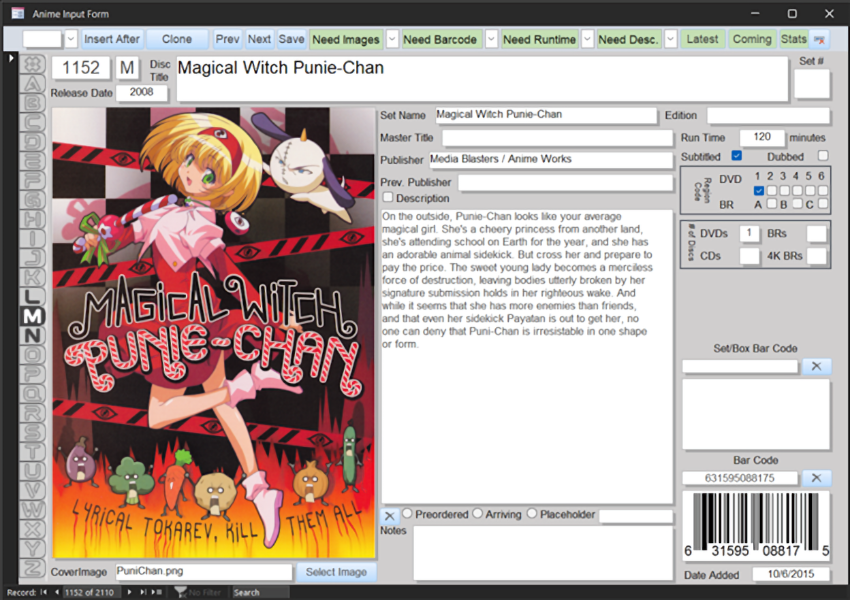Expand the Need Runtime dropdown arrow
This screenshot has height=600, width=850.
click(x=588, y=39)
